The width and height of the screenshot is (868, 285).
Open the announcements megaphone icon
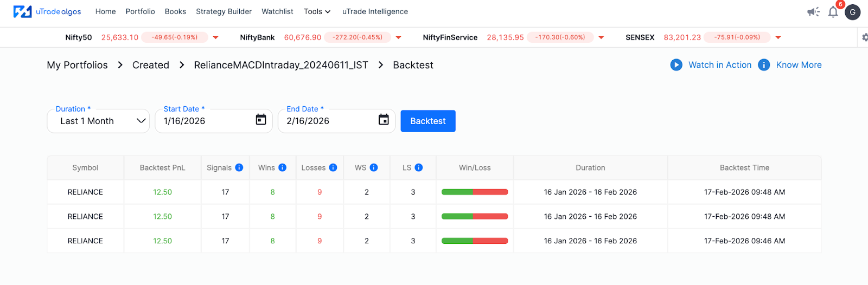(813, 11)
